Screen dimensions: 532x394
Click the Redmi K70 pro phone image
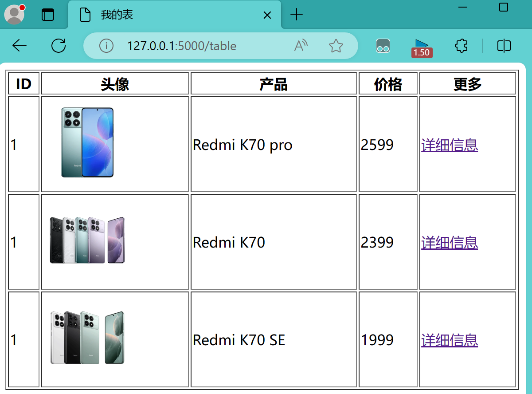point(87,142)
